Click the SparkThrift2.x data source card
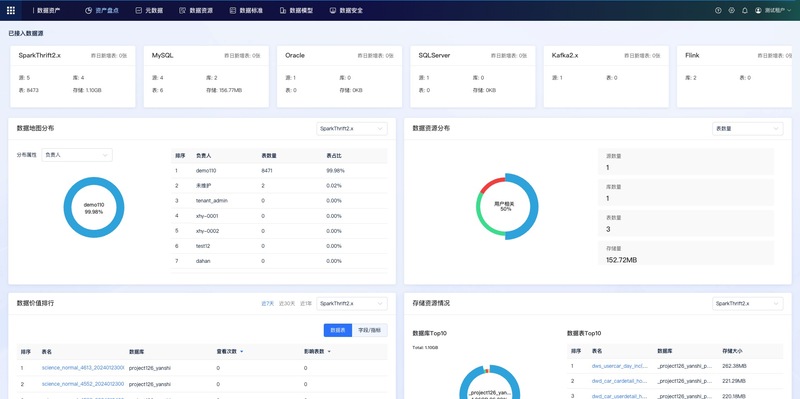This screenshot has width=800, height=399. (73, 77)
